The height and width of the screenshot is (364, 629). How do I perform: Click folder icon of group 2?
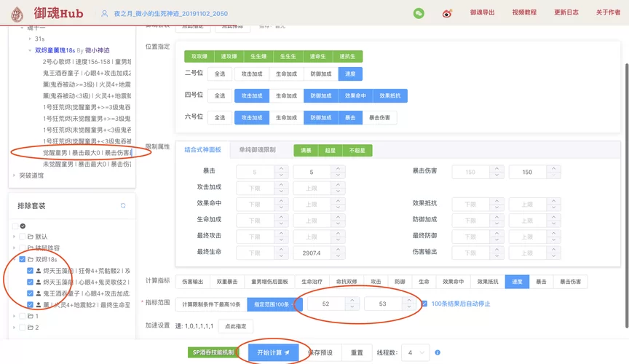(x=30, y=328)
